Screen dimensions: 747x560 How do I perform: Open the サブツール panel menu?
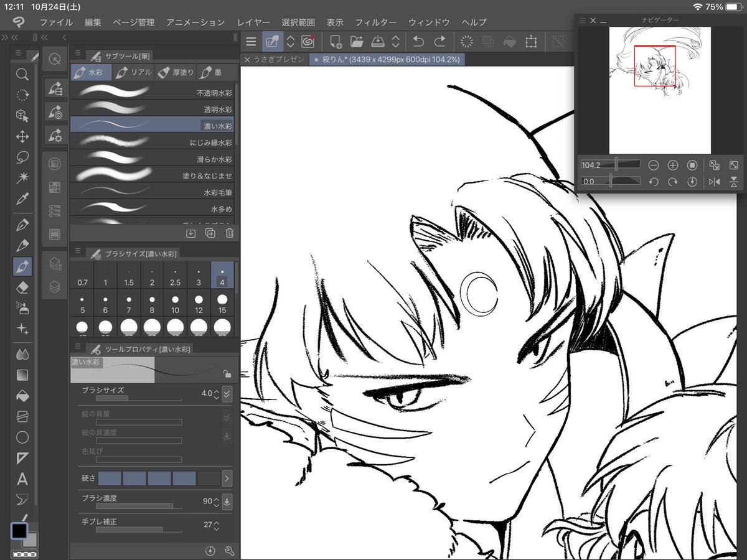tap(78, 55)
